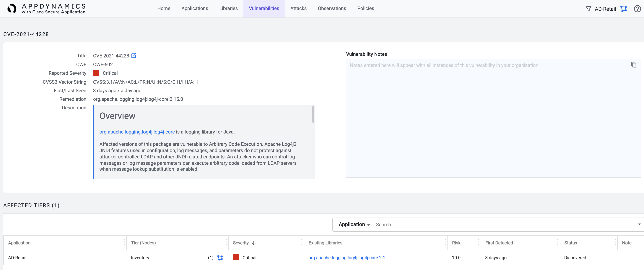Go to the Libraries tab
This screenshot has width=644, height=270.
pos(228,9)
